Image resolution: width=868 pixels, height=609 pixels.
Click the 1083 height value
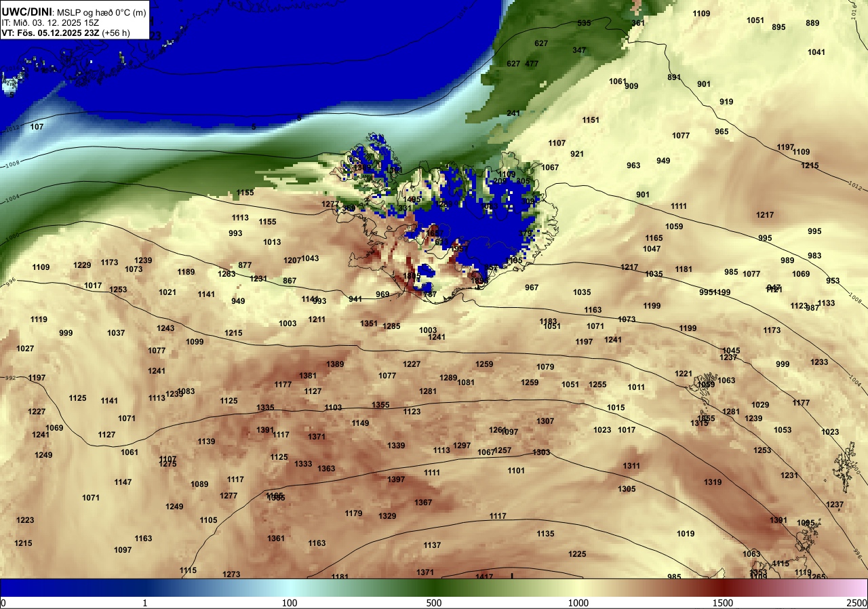[x=186, y=391]
